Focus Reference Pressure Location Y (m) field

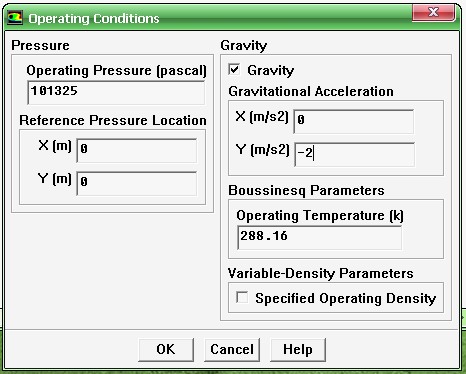point(137,183)
